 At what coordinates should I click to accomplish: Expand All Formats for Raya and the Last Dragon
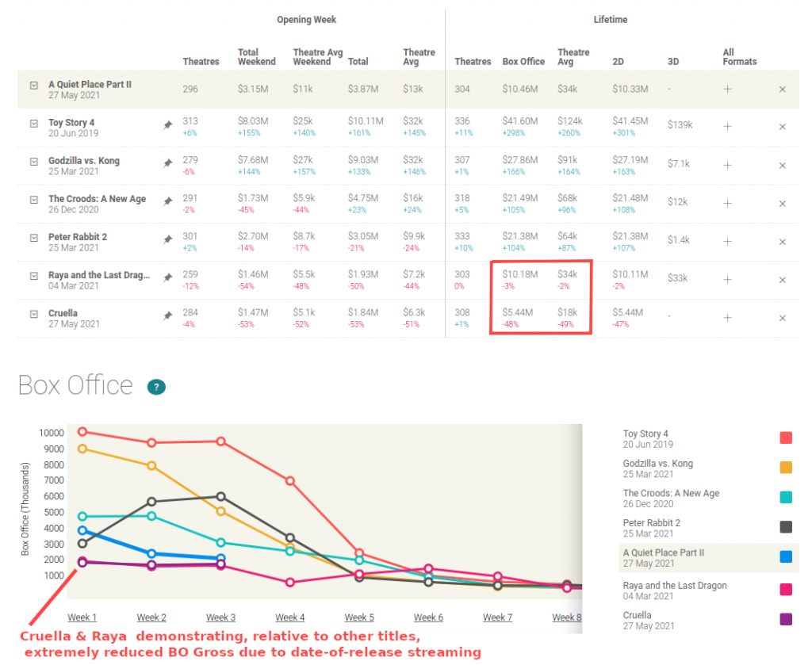coord(728,280)
